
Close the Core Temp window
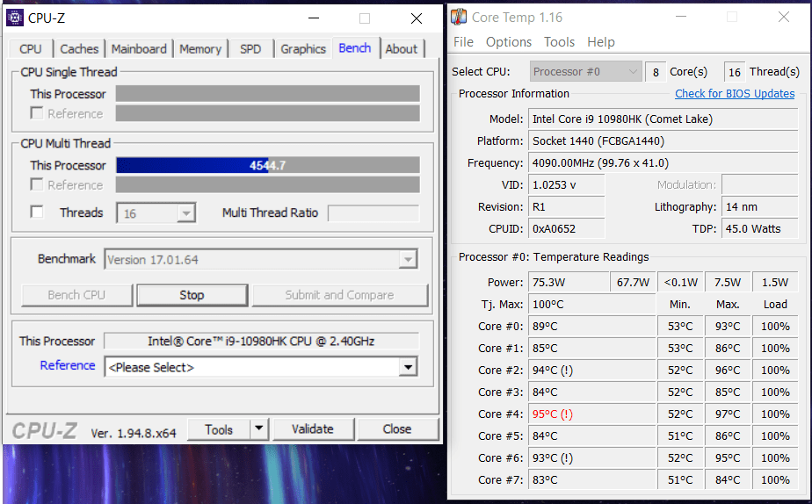coord(783,18)
